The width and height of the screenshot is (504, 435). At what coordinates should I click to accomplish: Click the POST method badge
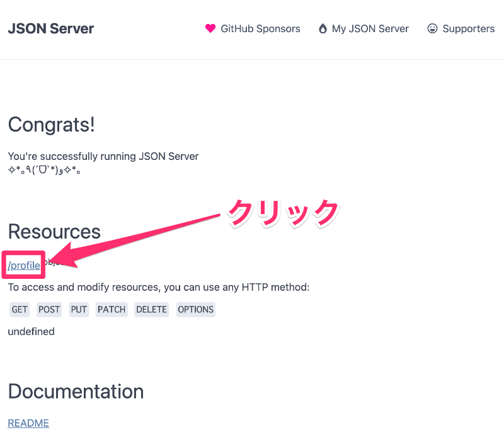[x=49, y=310]
